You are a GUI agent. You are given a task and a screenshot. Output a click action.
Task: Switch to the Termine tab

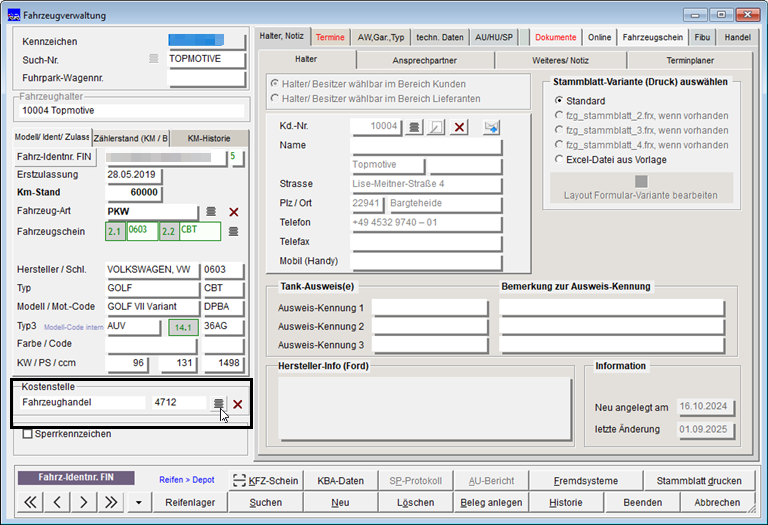click(330, 37)
